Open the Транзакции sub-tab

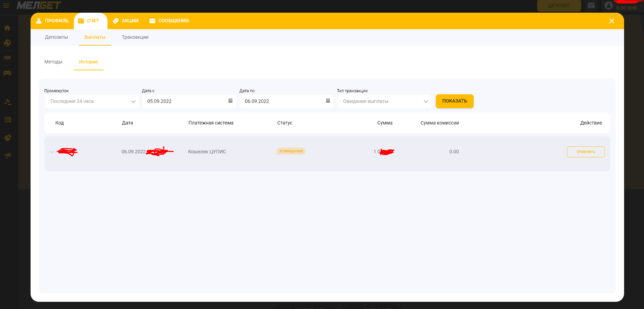[135, 37]
